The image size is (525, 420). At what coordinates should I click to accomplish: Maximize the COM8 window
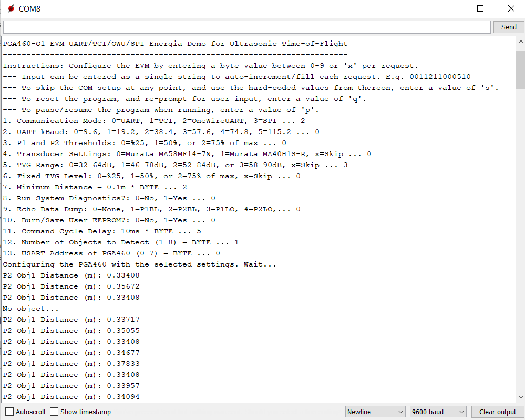pos(480,9)
